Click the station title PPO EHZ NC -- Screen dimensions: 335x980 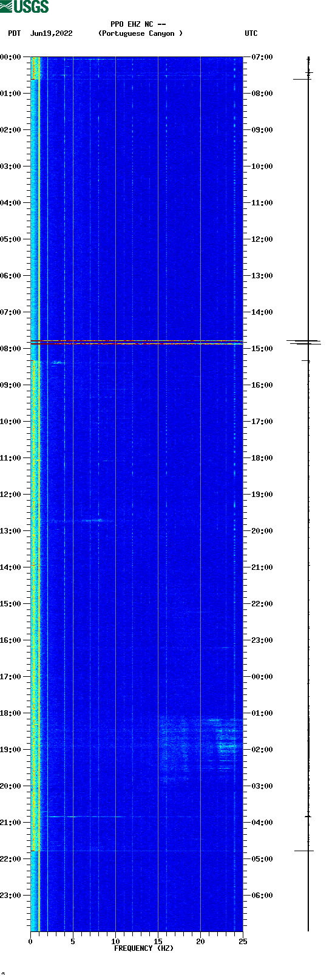click(138, 24)
